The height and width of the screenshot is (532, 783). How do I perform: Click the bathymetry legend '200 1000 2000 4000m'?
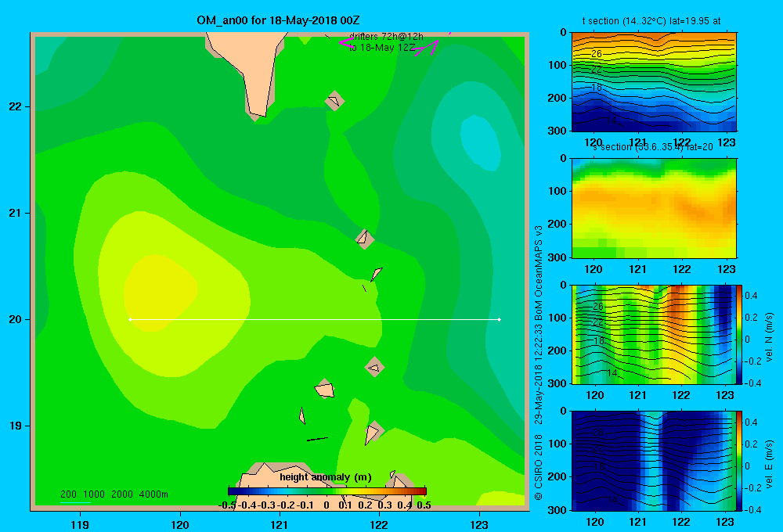point(114,494)
